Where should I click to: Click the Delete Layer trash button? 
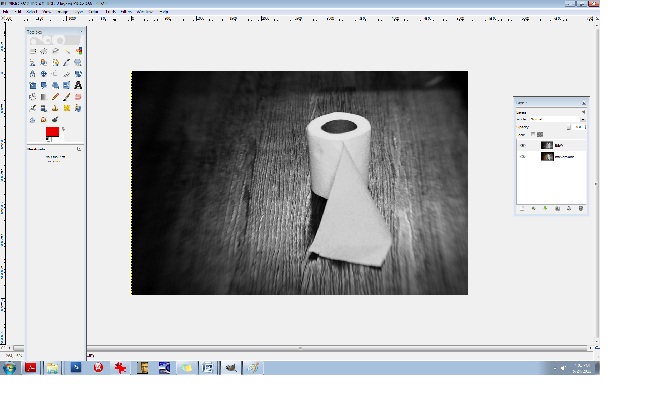coord(582,209)
